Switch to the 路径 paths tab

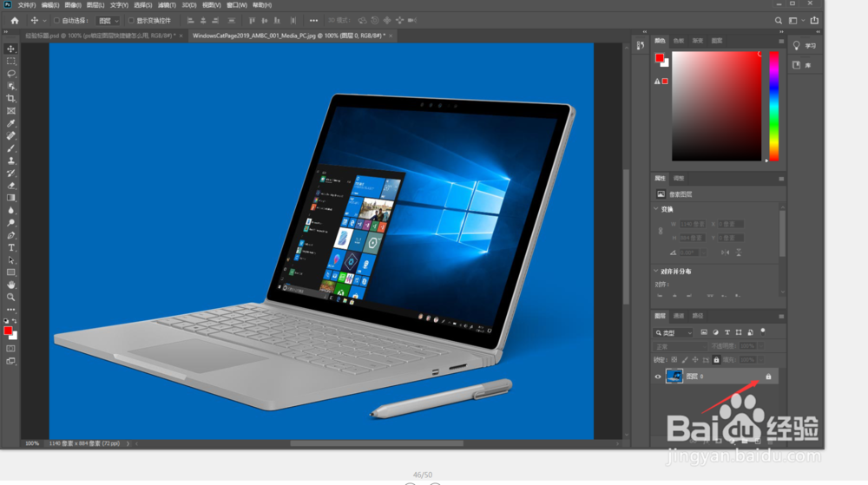click(x=698, y=317)
